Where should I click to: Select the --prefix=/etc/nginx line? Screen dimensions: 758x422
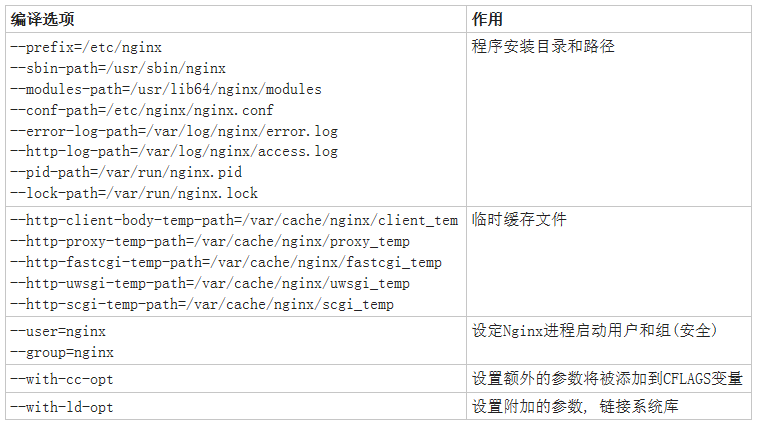(x=86, y=47)
